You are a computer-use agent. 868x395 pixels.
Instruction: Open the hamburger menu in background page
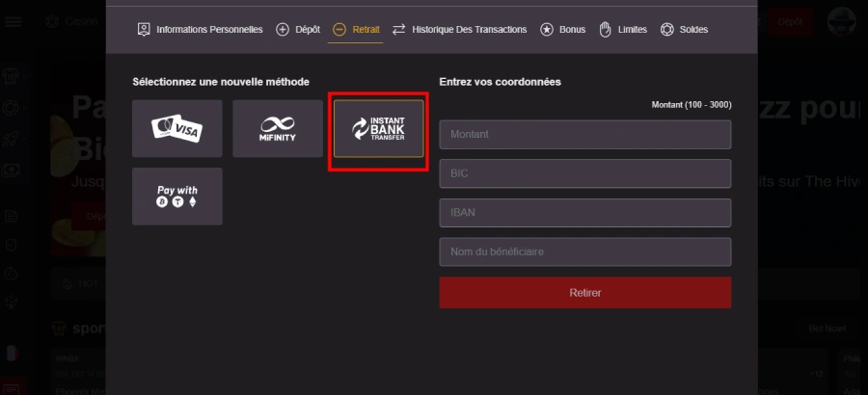13,21
